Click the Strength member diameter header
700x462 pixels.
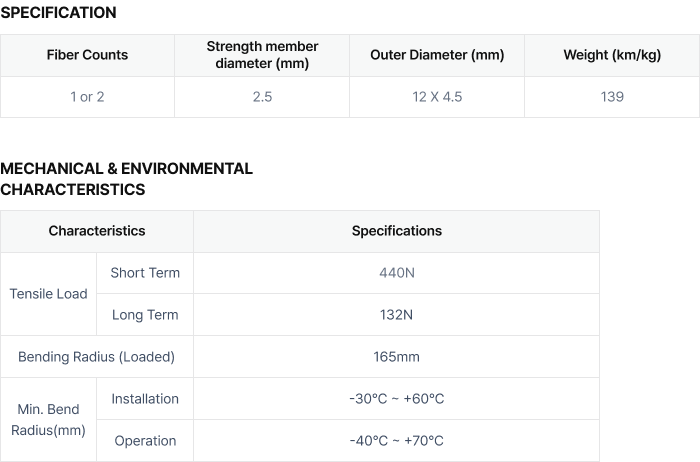pos(262,55)
